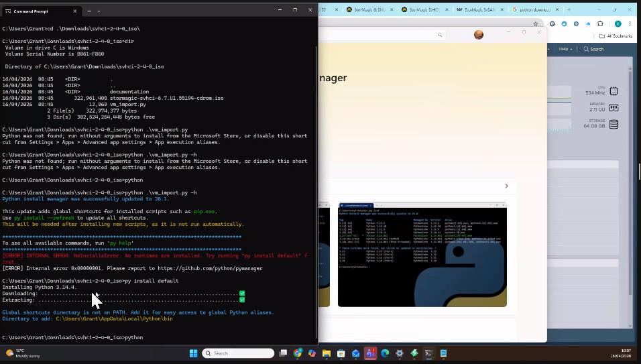Advance screenshots with the right chevron arrow
The width and height of the screenshot is (641, 364).
506,186
